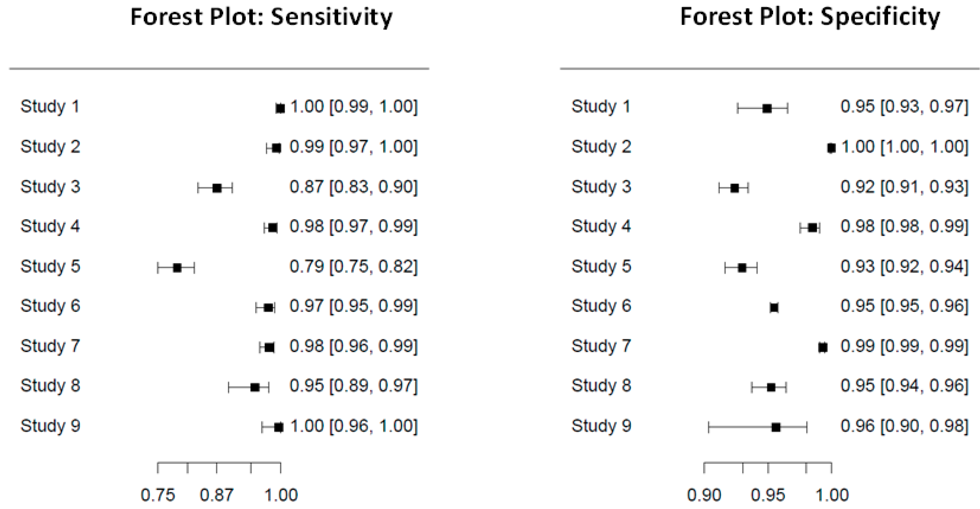The image size is (980, 509).
Task: Click the 0.90 specificity axis label
Action: 704,495
